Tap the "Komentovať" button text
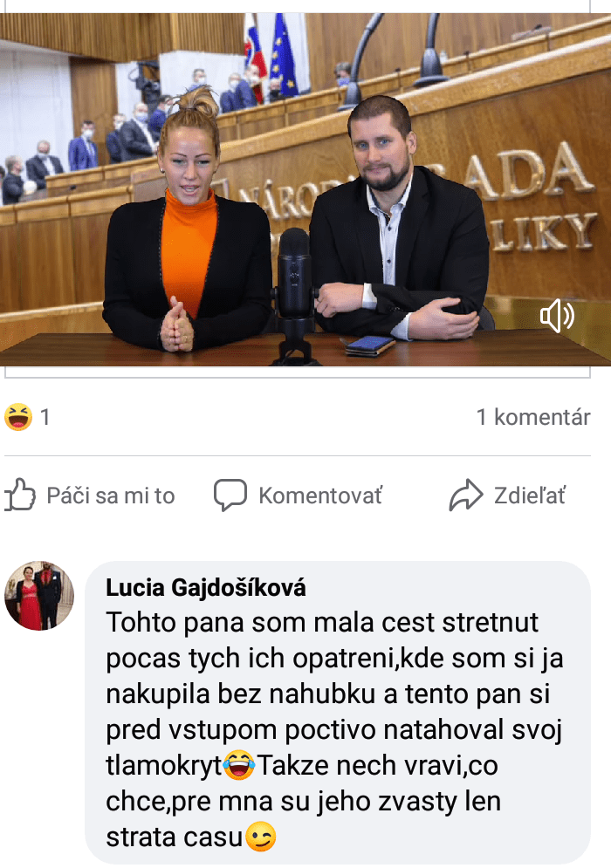Screen dimensions: 611x868 click(320, 496)
